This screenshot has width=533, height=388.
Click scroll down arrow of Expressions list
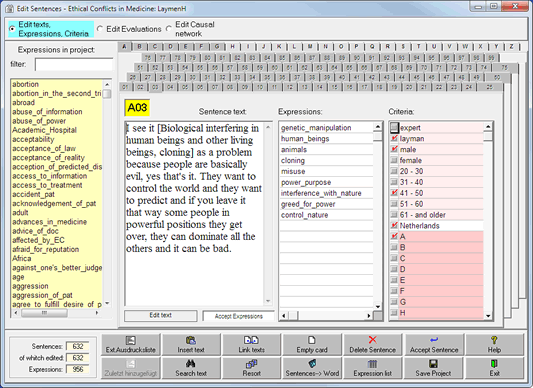[x=378, y=307]
